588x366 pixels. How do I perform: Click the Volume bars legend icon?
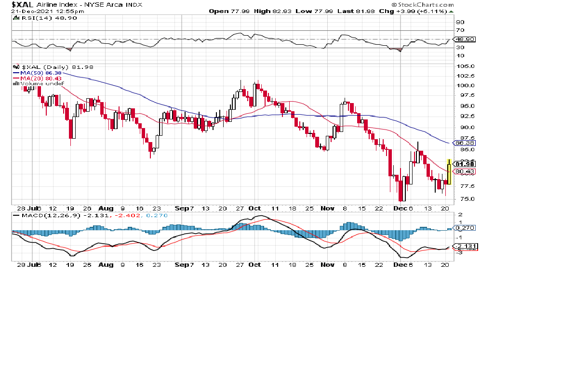(x=16, y=83)
